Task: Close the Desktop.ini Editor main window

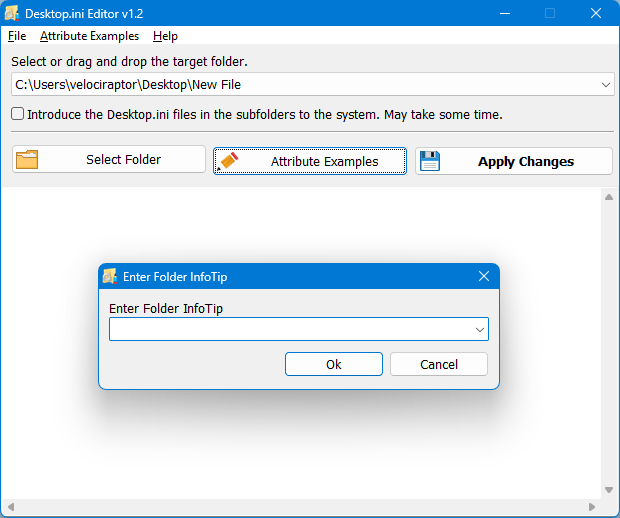Action: pyautogui.click(x=596, y=14)
